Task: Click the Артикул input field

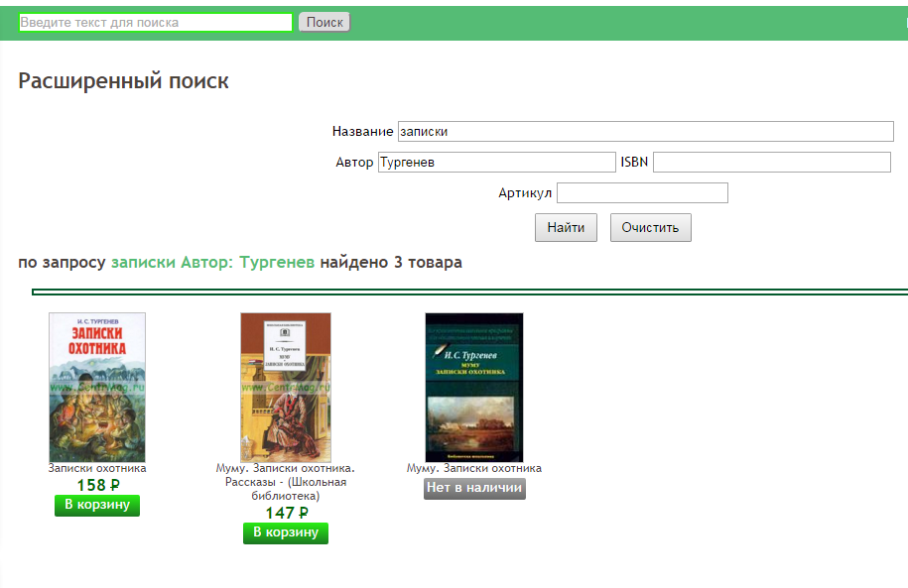Action: [x=642, y=193]
